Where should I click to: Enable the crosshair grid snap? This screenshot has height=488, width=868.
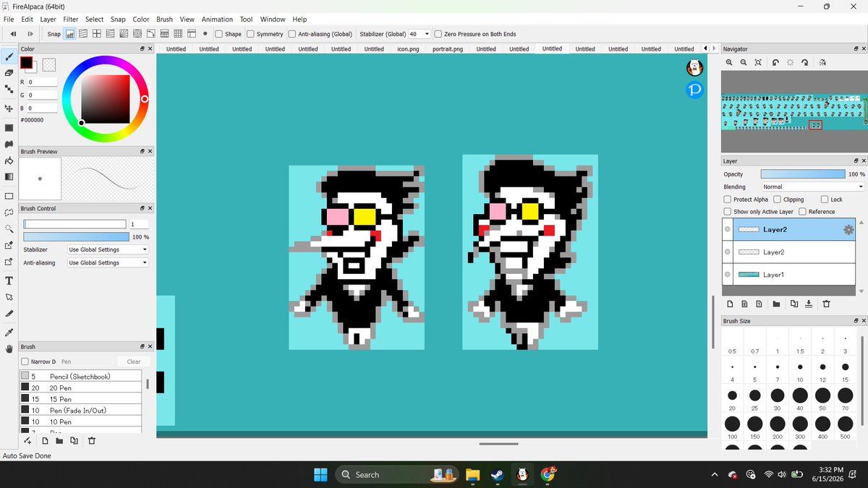pyautogui.click(x=96, y=33)
